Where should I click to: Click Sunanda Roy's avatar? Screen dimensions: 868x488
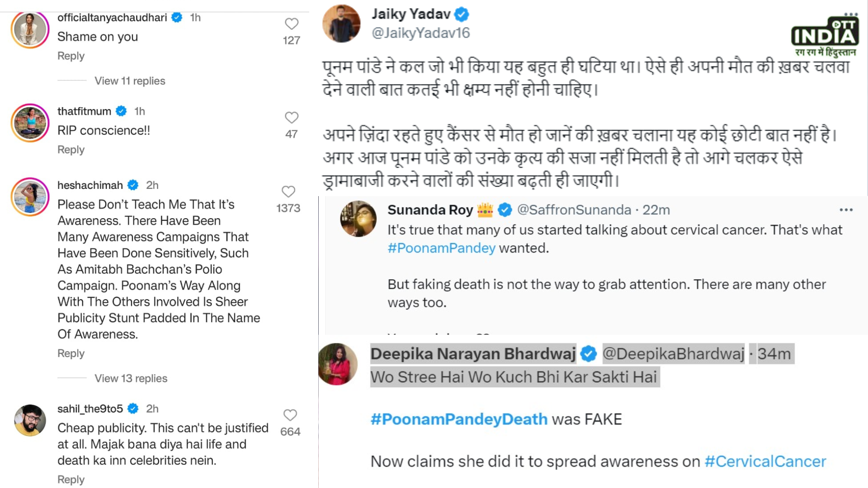358,219
